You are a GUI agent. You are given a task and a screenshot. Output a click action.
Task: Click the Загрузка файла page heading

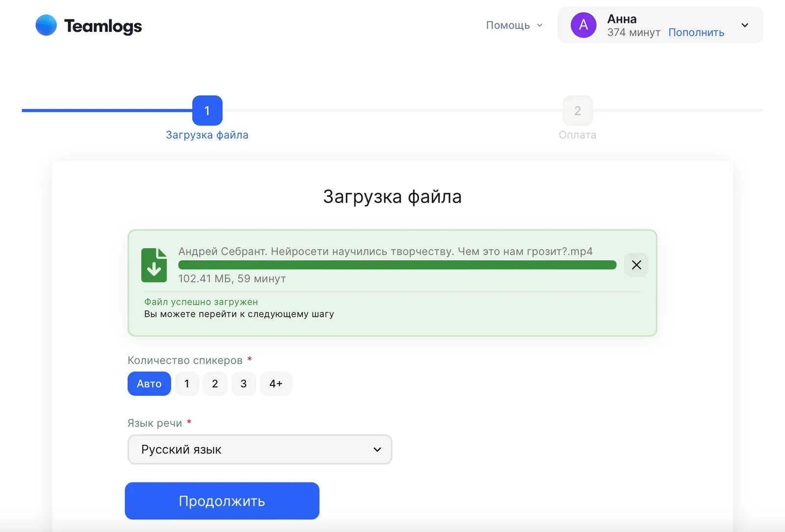pos(392,197)
